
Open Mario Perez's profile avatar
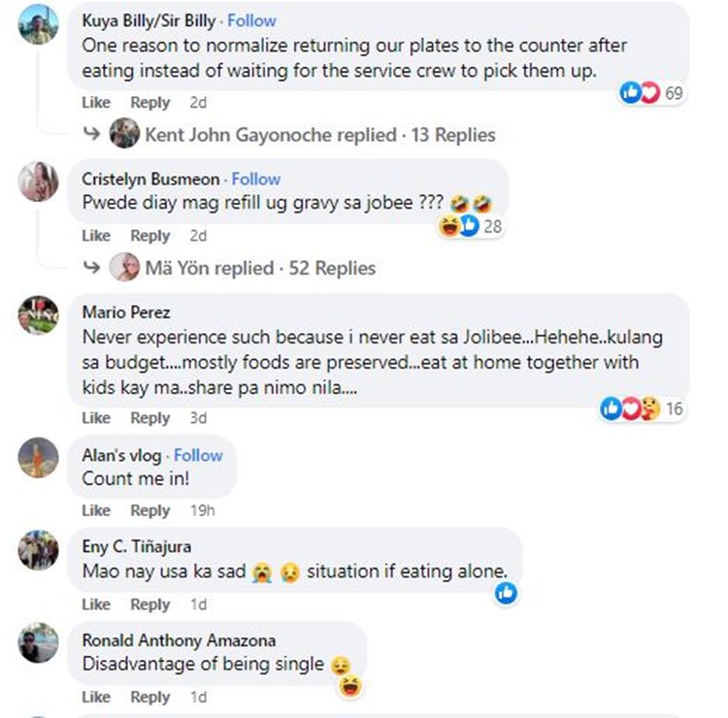(x=38, y=315)
